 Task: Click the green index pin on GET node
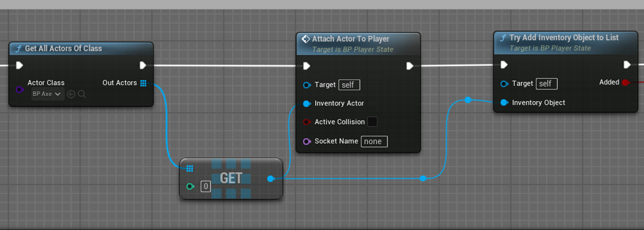click(190, 186)
